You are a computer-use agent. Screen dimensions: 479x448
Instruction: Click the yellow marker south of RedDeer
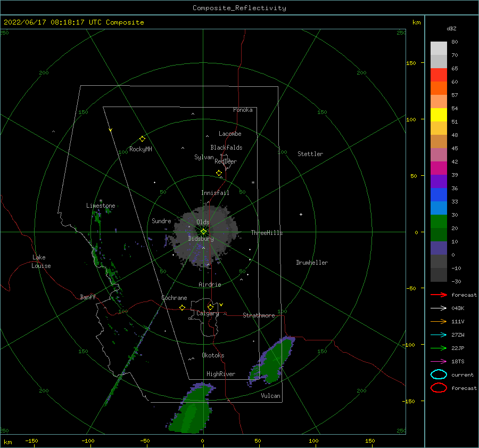click(219, 173)
